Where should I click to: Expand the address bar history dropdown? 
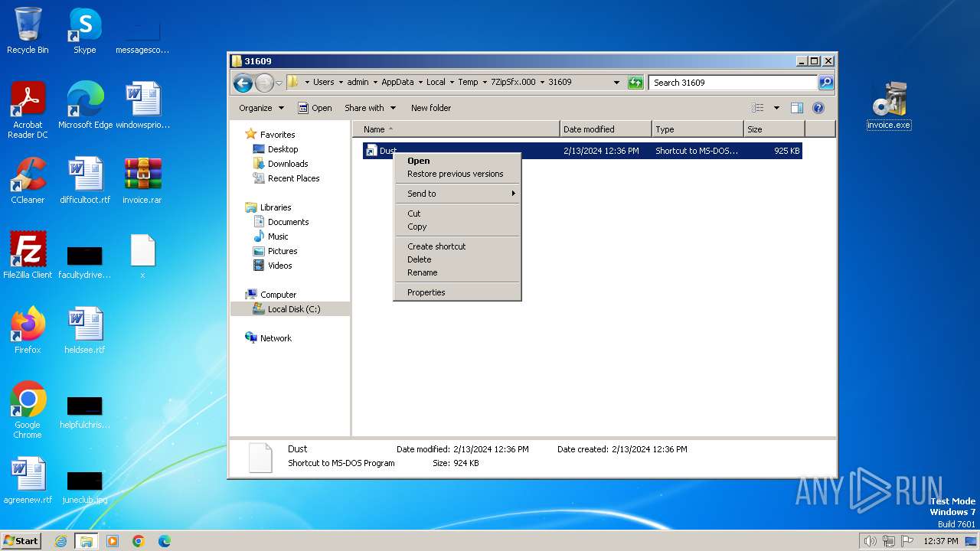(x=617, y=83)
